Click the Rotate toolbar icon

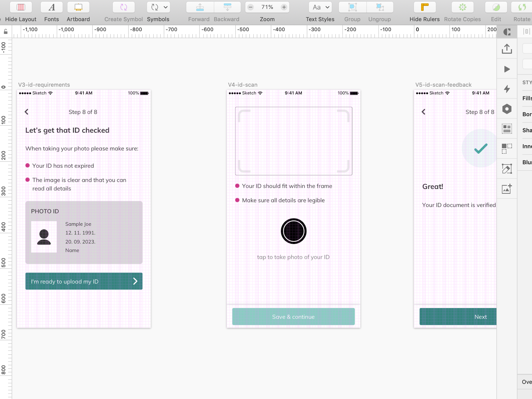522,7
